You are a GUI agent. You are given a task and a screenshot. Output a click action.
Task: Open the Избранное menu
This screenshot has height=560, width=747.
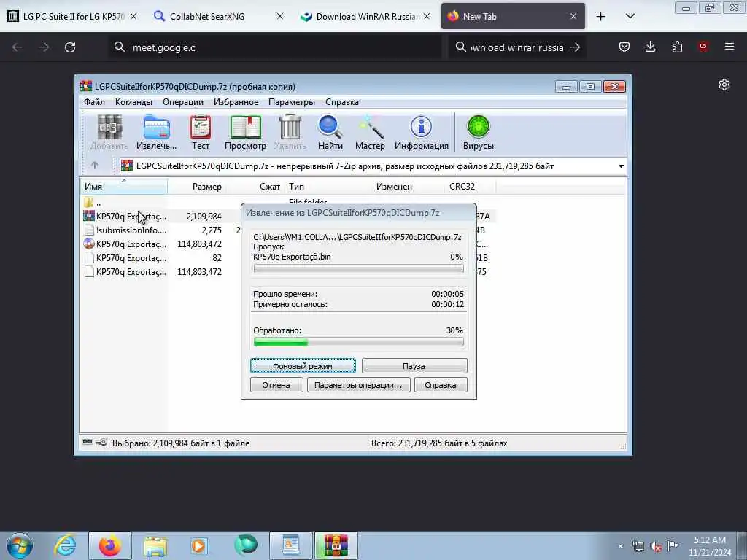coord(236,102)
